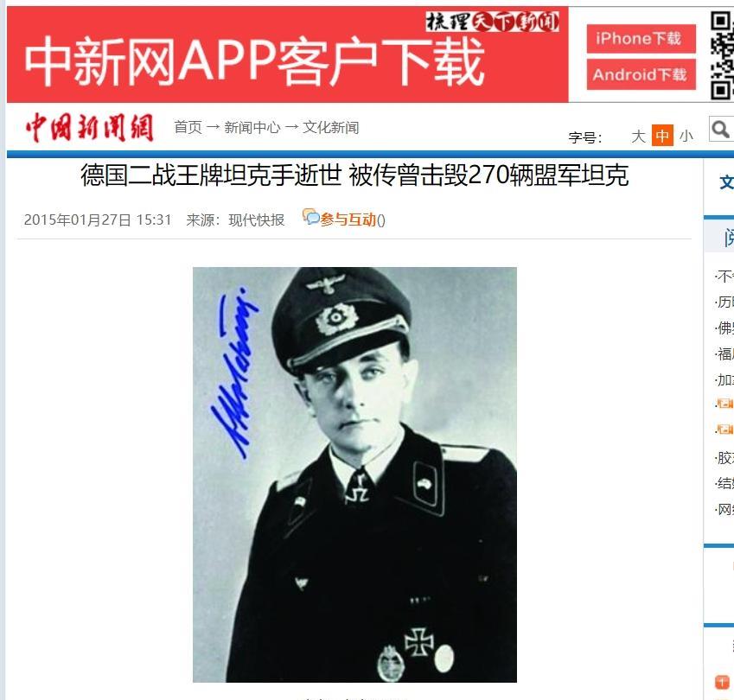Screen dimensions: 734x700
Task: Open 首页 breadcrumb link
Action: tap(188, 127)
